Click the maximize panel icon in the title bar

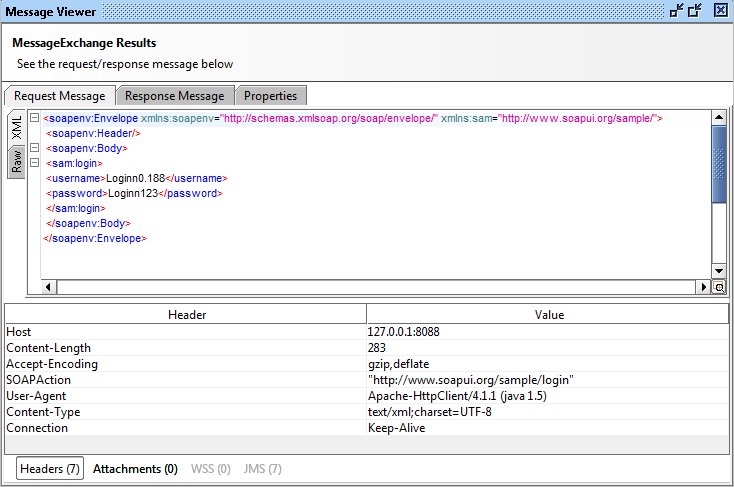pyautogui.click(x=695, y=10)
